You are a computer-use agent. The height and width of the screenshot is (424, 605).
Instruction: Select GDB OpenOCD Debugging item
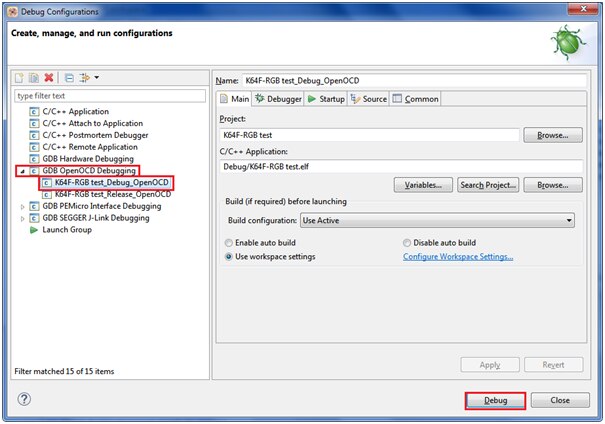(89, 171)
